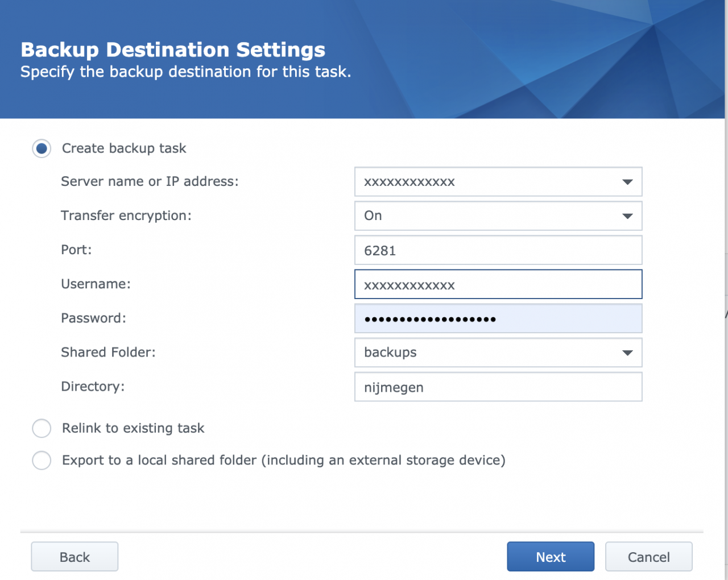Cancel the backup wizard
728x580 pixels.
648,557
